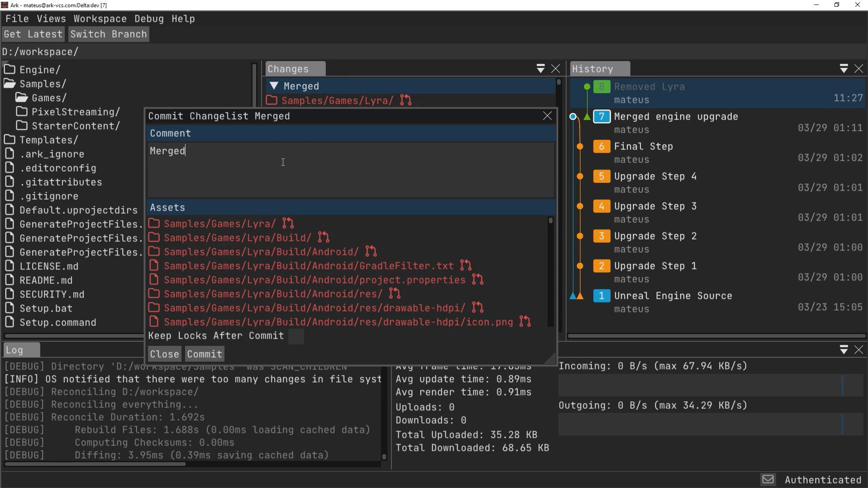Click merge icon next to GradleFilter.txt
Image resolution: width=868 pixels, height=488 pixels.
(466, 266)
